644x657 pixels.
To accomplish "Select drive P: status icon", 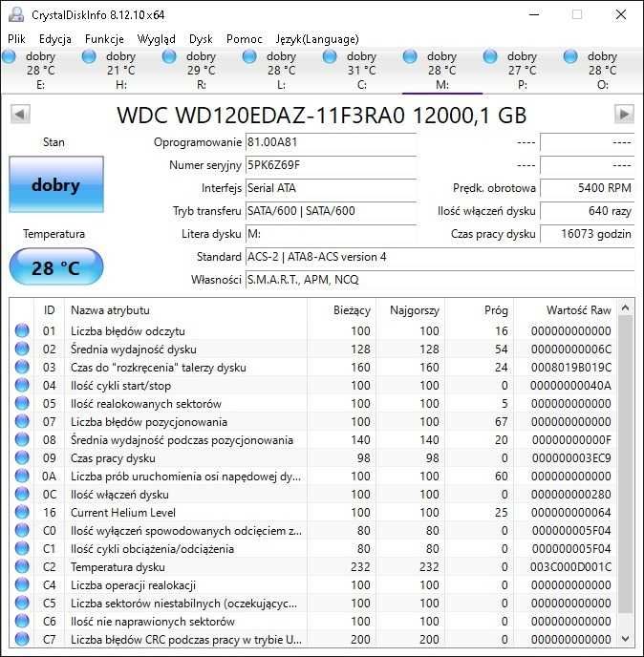I will click(490, 56).
